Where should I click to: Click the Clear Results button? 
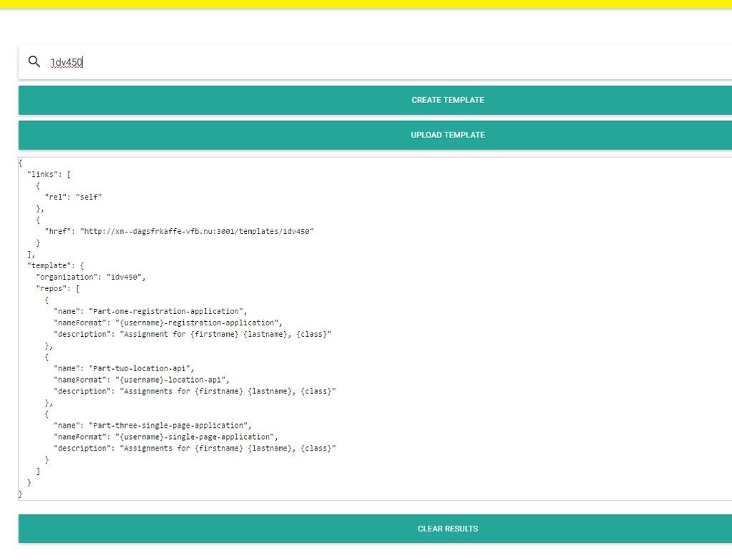[375, 529]
